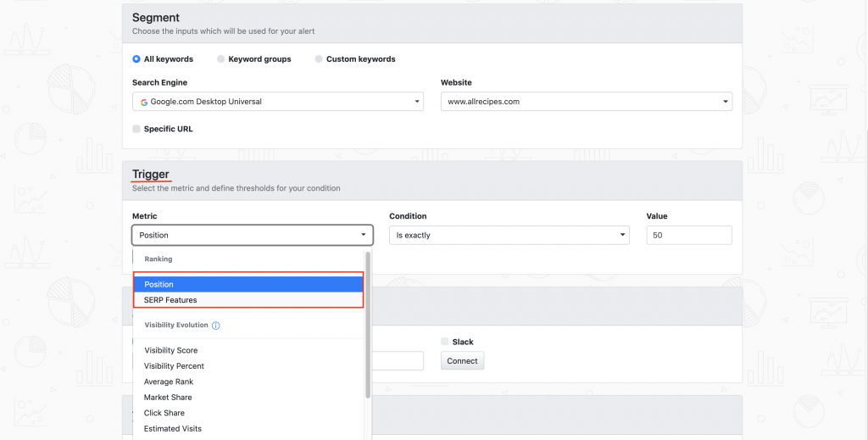Open the Condition dropdown set to Is exactly
Image resolution: width=868 pixels, height=440 pixels.
(509, 235)
